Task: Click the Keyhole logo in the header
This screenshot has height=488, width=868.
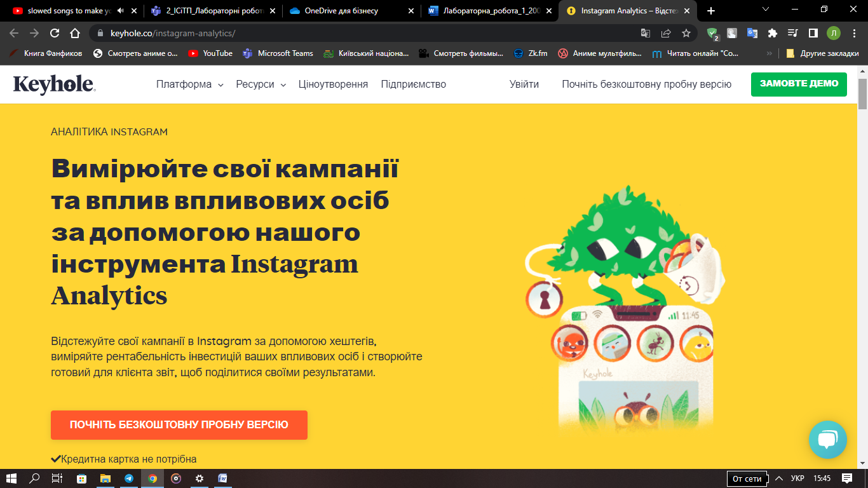Action: click(54, 85)
